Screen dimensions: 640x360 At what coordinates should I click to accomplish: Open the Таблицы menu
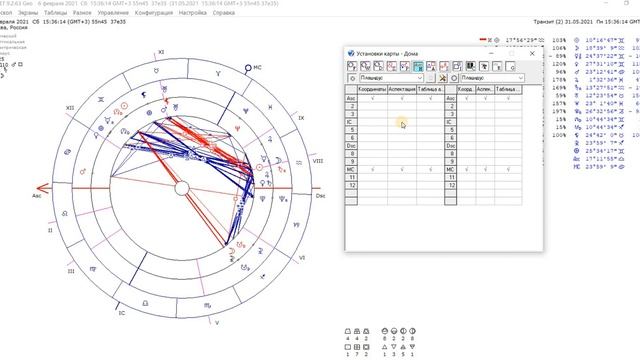pos(55,13)
